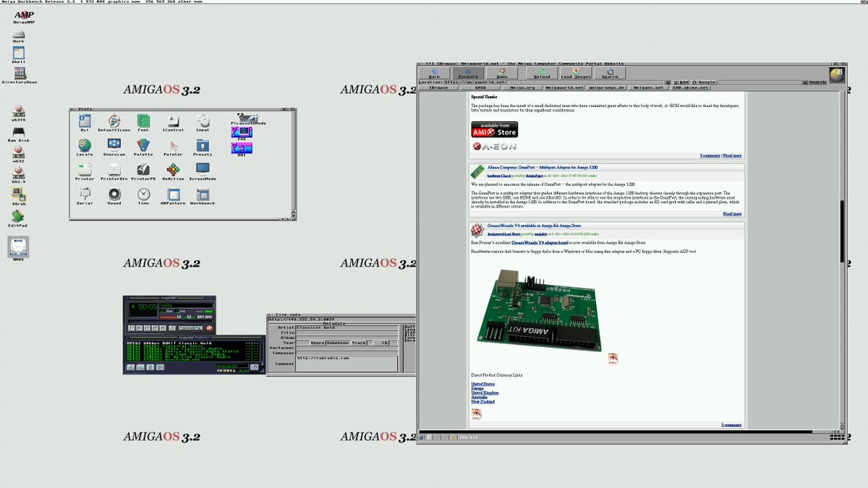Click the Search button beside Google field

(x=816, y=82)
